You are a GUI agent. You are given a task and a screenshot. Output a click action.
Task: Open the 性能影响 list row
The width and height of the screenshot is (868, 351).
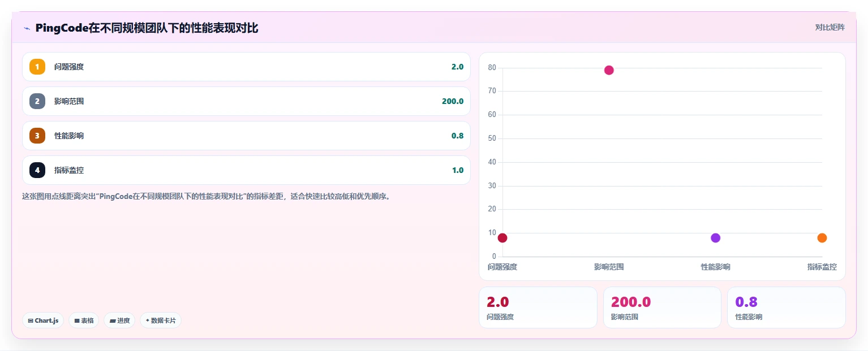246,136
